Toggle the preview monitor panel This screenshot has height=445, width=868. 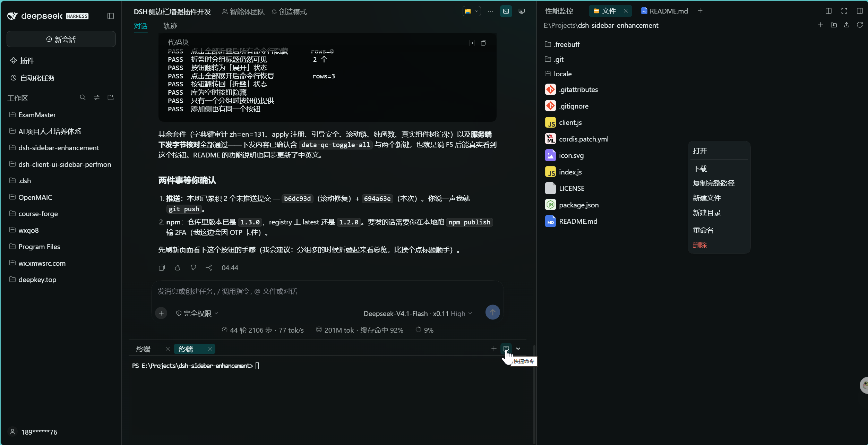[x=522, y=11]
